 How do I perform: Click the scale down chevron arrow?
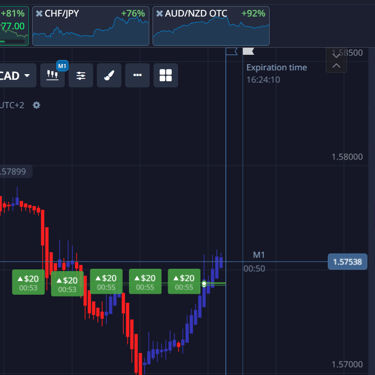[336, 56]
